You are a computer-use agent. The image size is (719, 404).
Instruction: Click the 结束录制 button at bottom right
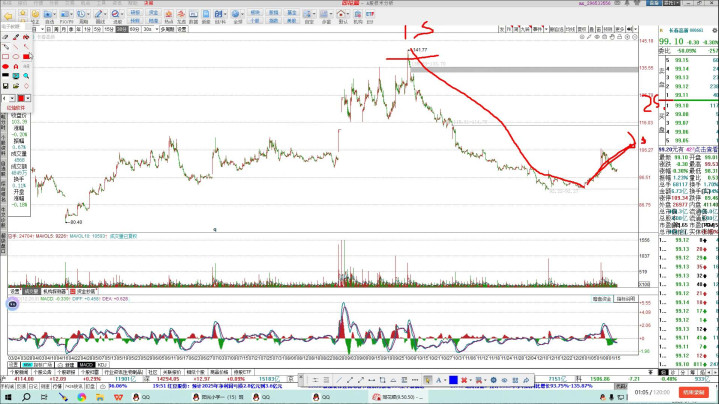click(696, 392)
